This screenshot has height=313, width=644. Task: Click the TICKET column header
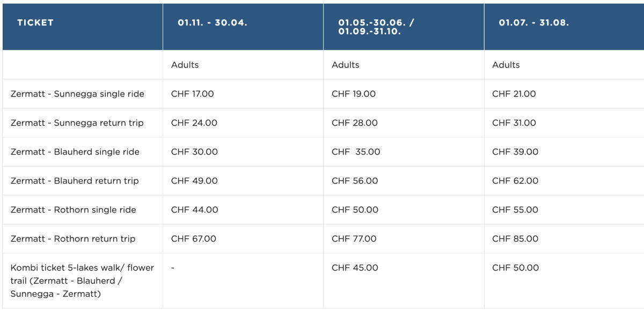pos(35,23)
